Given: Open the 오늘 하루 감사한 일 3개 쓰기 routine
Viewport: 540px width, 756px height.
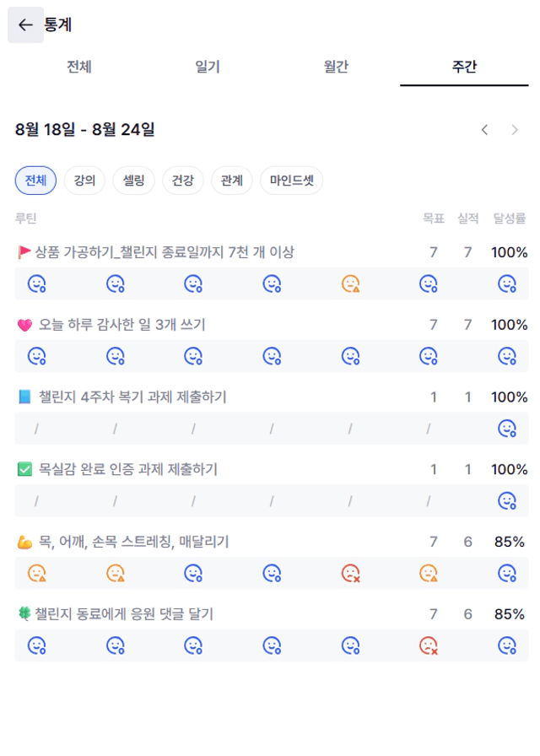Looking at the screenshot, I should [122, 325].
